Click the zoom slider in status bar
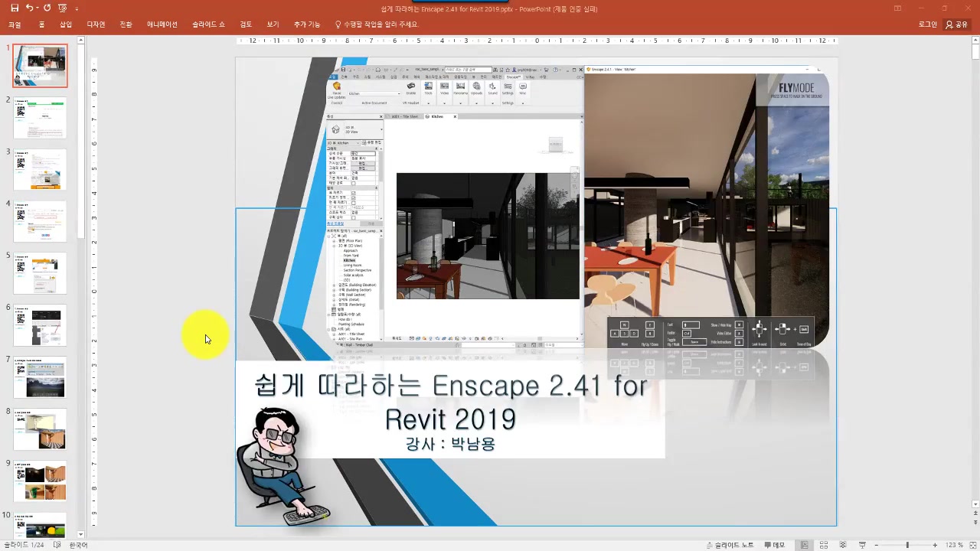The image size is (980, 551). pos(907,545)
